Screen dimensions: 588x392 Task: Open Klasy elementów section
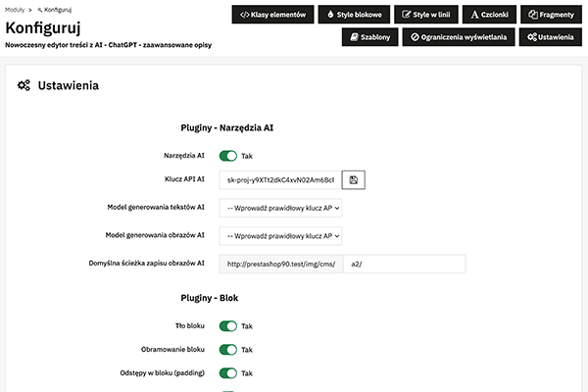coord(272,15)
